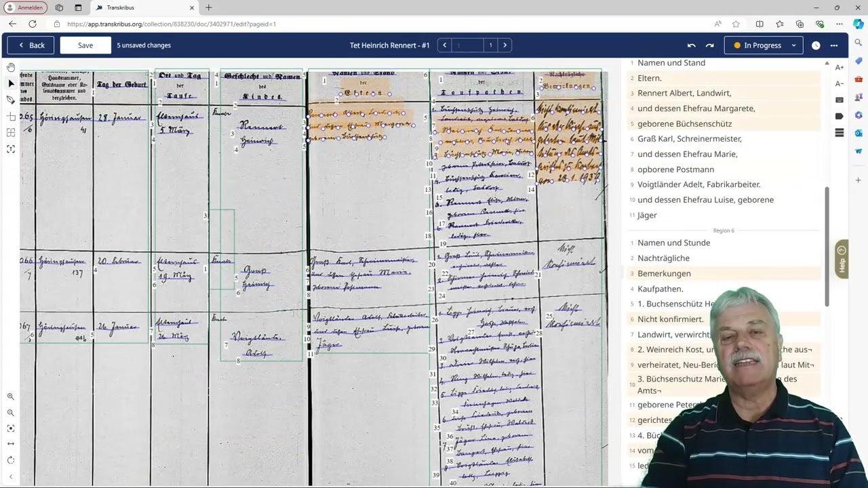This screenshot has width=868, height=488.
Task: Open the version history clock
Action: pos(816,45)
